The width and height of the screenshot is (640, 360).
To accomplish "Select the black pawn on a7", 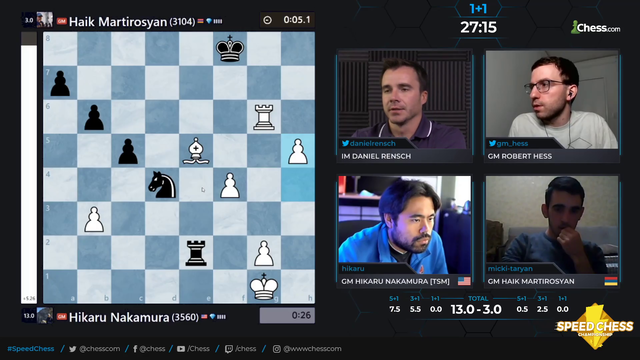I will (60, 83).
